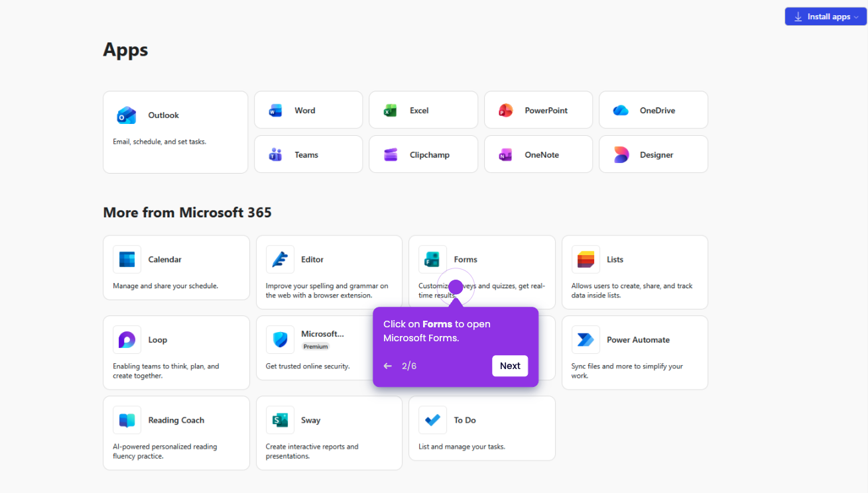
Task: Launch the Teams icon
Action: 275,155
